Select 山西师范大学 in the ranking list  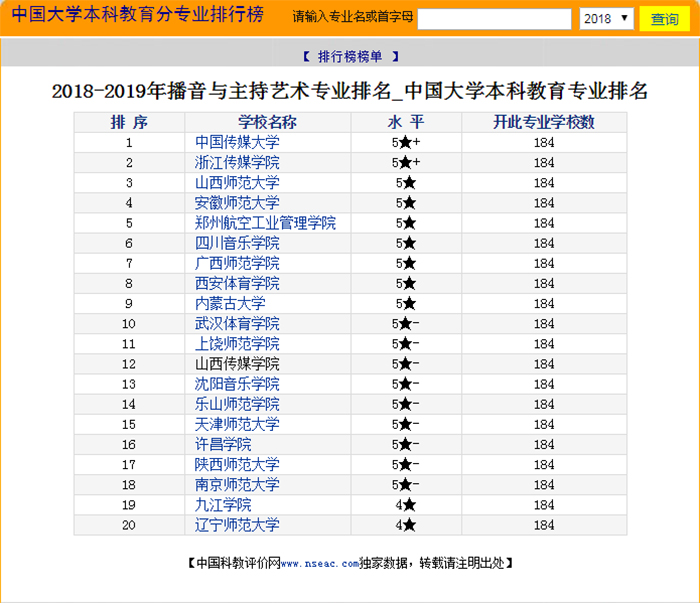(237, 183)
